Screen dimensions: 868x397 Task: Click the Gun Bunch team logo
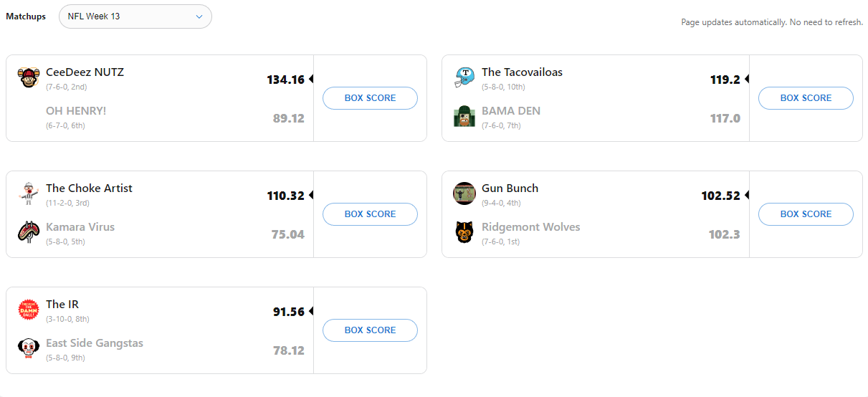(x=464, y=193)
